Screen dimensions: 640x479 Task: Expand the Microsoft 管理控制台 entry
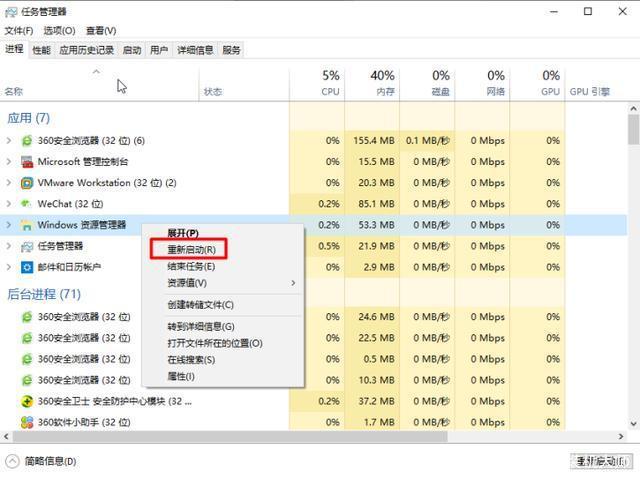pos(9,162)
